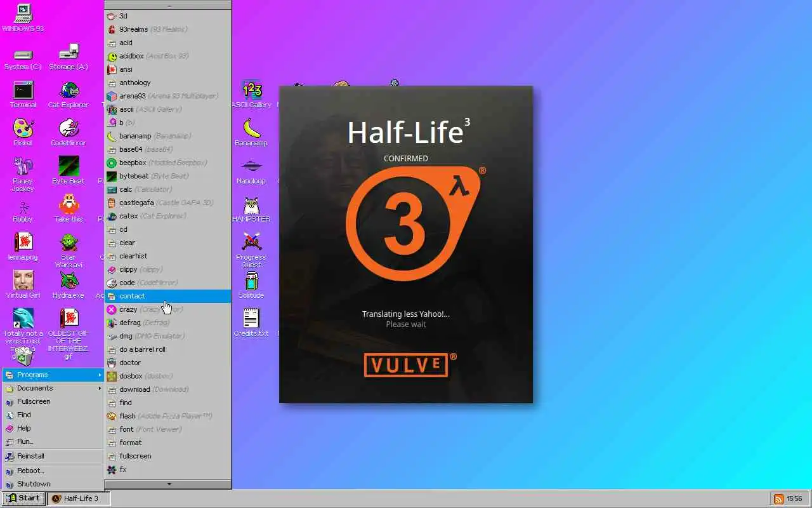Select the defrag program entry
Viewport: 812px width, 508px height.
(168, 323)
